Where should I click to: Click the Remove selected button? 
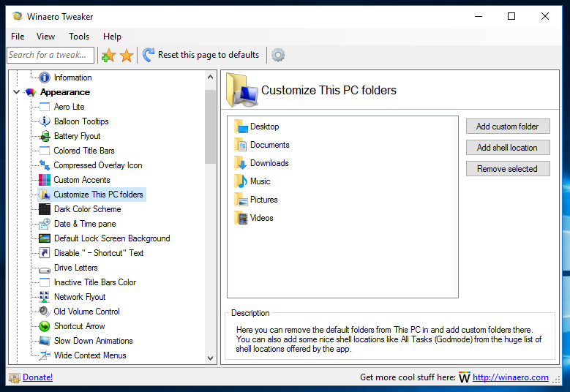508,169
